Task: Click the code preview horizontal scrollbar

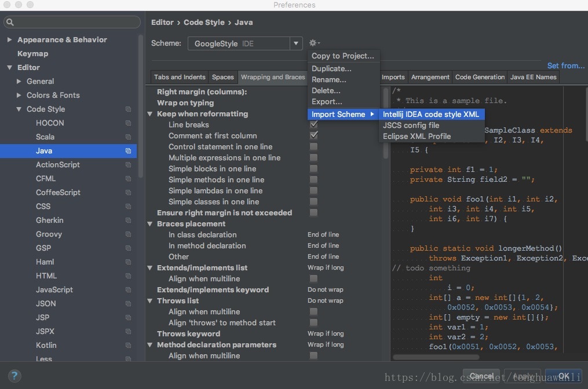Action: [x=436, y=357]
